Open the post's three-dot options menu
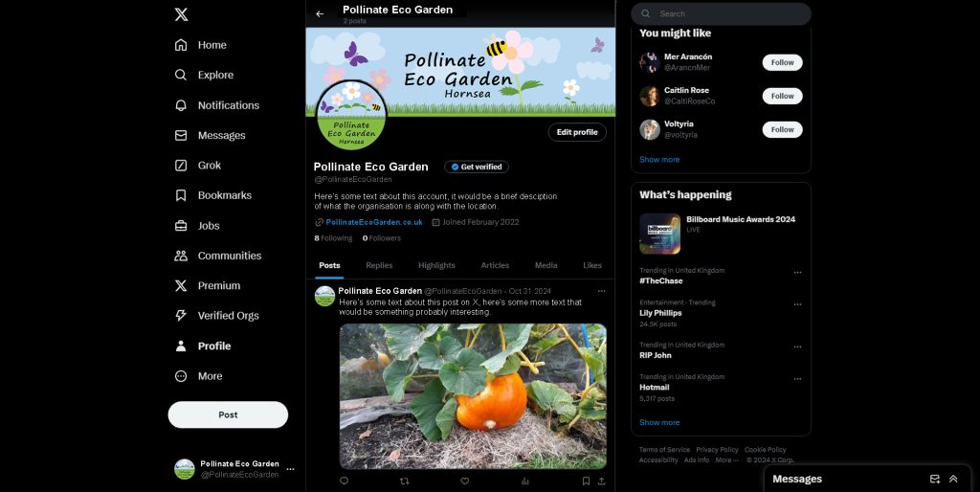The height and width of the screenshot is (492, 980). (x=601, y=291)
